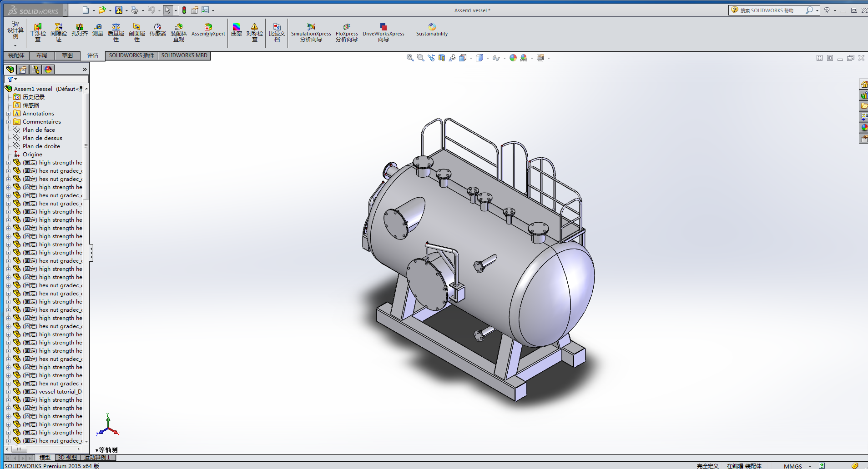Click the Rebuild traffic light icon
Image resolution: width=868 pixels, height=469 pixels.
pyautogui.click(x=184, y=10)
